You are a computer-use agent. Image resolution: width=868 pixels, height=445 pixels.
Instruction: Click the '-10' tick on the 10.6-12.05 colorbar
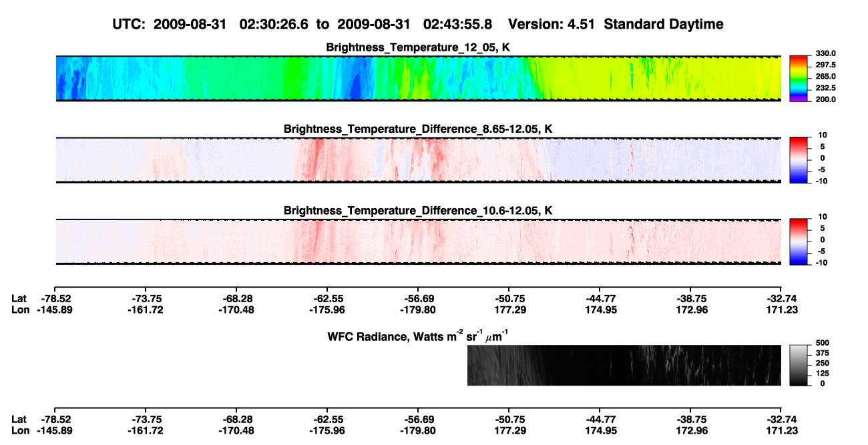click(x=821, y=262)
